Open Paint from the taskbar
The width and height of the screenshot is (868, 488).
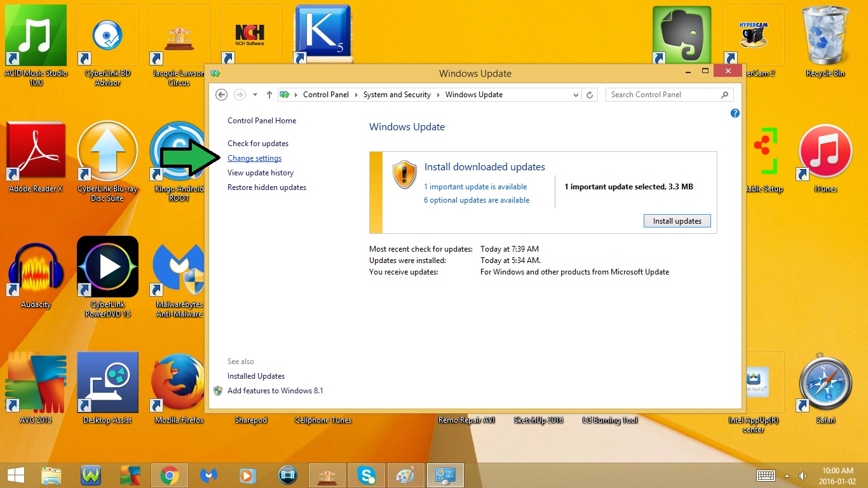click(x=405, y=475)
